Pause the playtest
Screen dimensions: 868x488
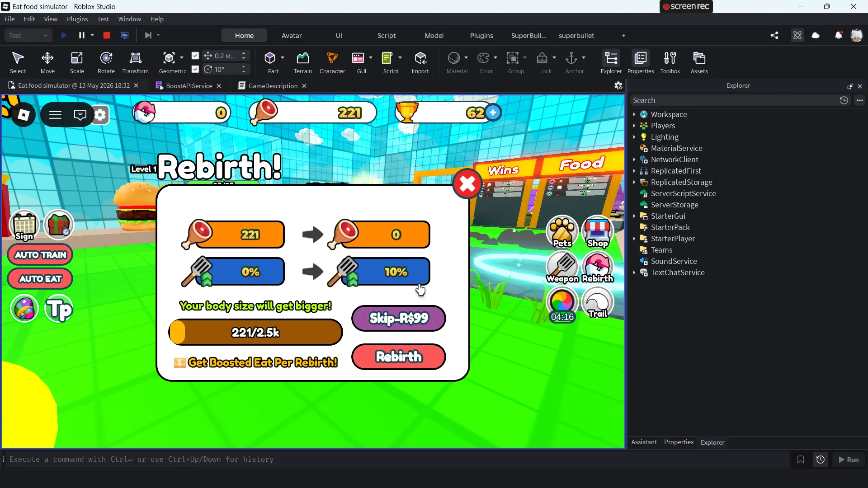coord(82,35)
